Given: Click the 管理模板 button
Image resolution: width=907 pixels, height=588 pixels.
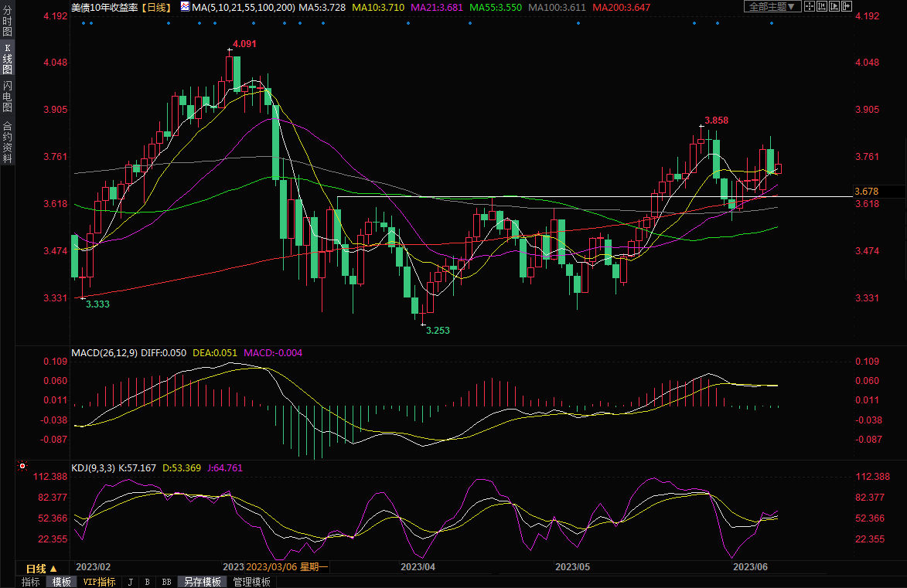Looking at the screenshot, I should (251, 582).
